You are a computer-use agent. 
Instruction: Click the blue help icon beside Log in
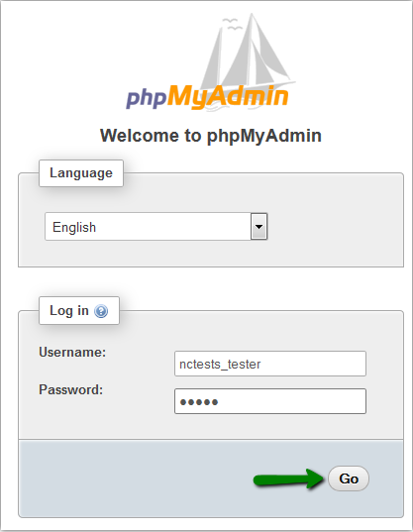pos(101,311)
